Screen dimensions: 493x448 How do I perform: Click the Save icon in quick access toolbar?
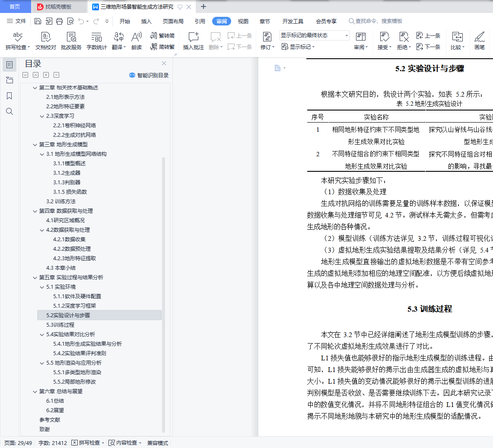pos(38,21)
